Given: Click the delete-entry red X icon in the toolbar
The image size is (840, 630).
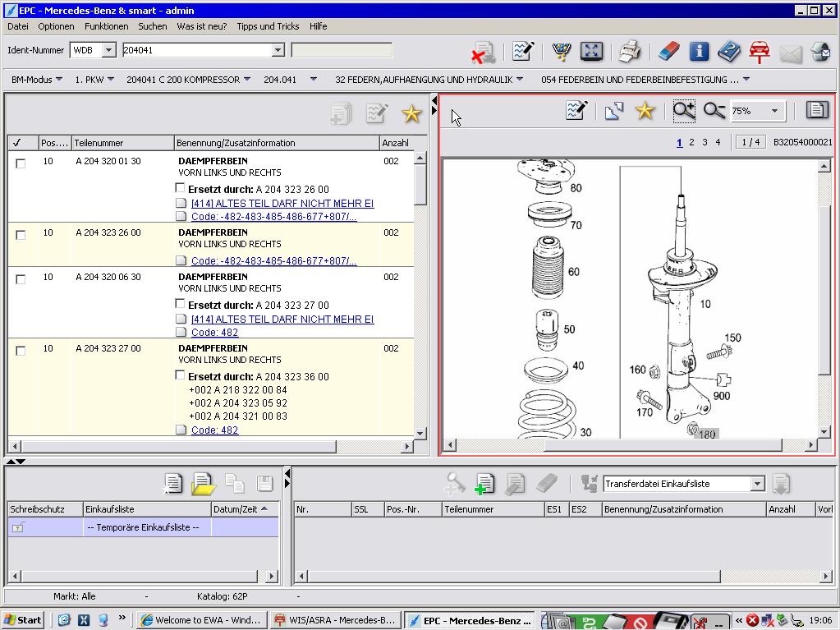Looking at the screenshot, I should coord(483,52).
